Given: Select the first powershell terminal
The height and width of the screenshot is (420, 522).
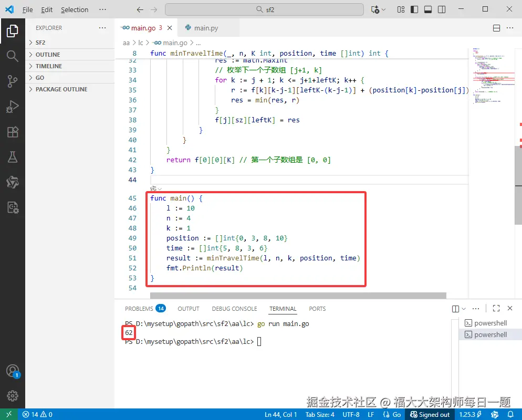Looking at the screenshot, I should pyautogui.click(x=490, y=323).
